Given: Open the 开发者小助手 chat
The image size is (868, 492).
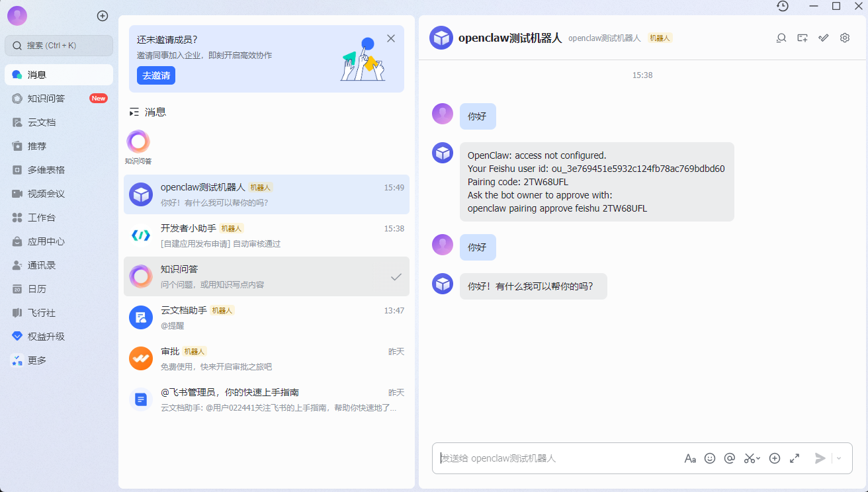Looking at the screenshot, I should (x=267, y=235).
